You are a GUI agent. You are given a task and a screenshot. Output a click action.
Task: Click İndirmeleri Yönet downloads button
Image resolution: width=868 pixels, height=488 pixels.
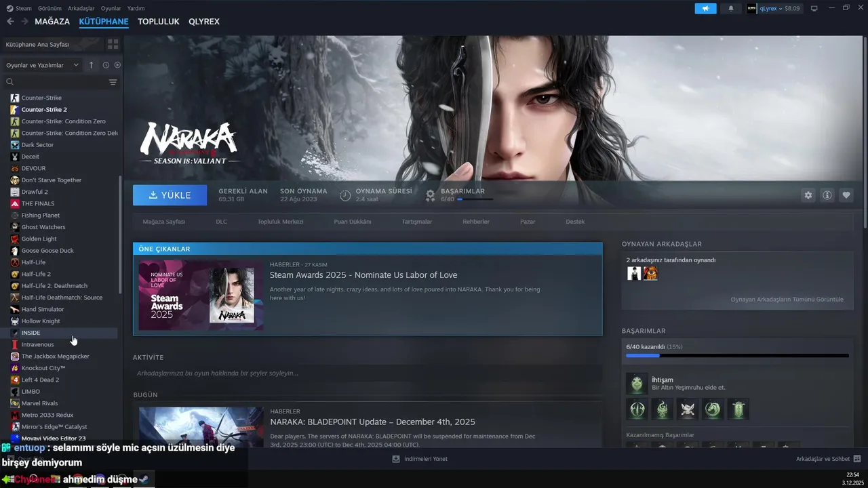[x=419, y=459]
